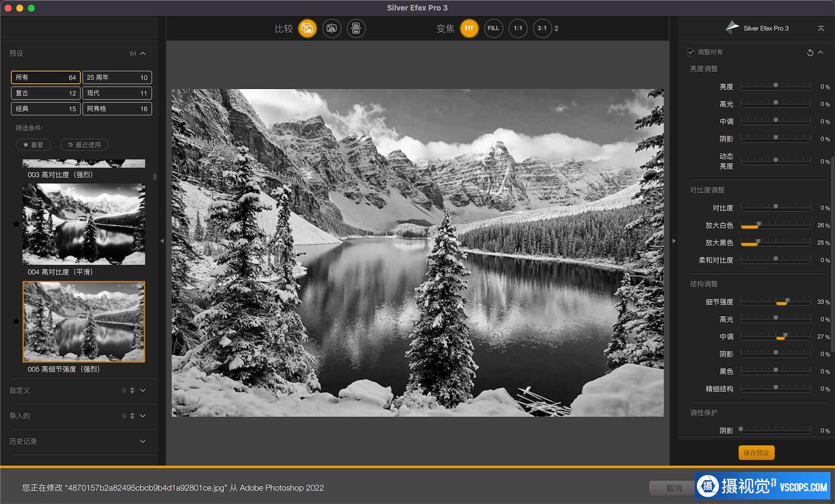Hide the left presets panel with arrow
The width and height of the screenshot is (835, 504).
pos(162,241)
